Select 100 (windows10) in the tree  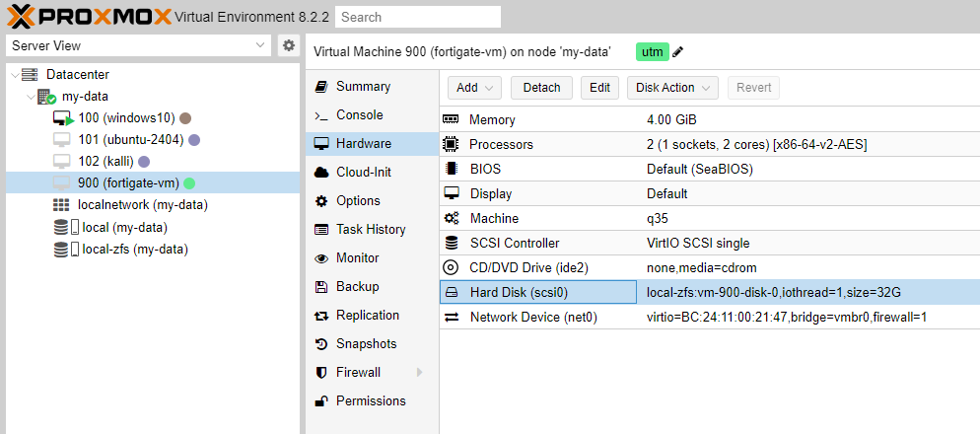pyautogui.click(x=126, y=118)
